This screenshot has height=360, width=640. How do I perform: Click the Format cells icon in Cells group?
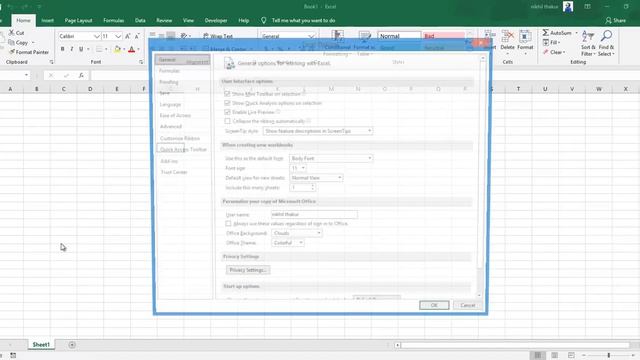pyautogui.click(x=525, y=36)
